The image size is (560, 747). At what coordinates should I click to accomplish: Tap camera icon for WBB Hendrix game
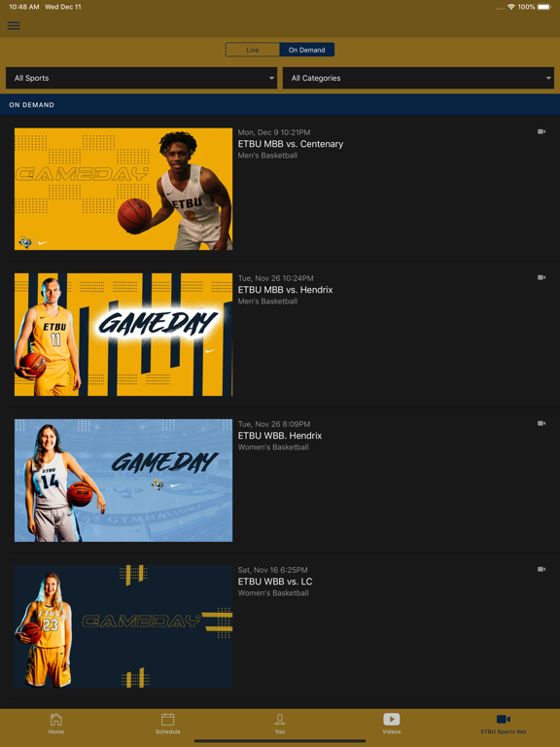542,423
